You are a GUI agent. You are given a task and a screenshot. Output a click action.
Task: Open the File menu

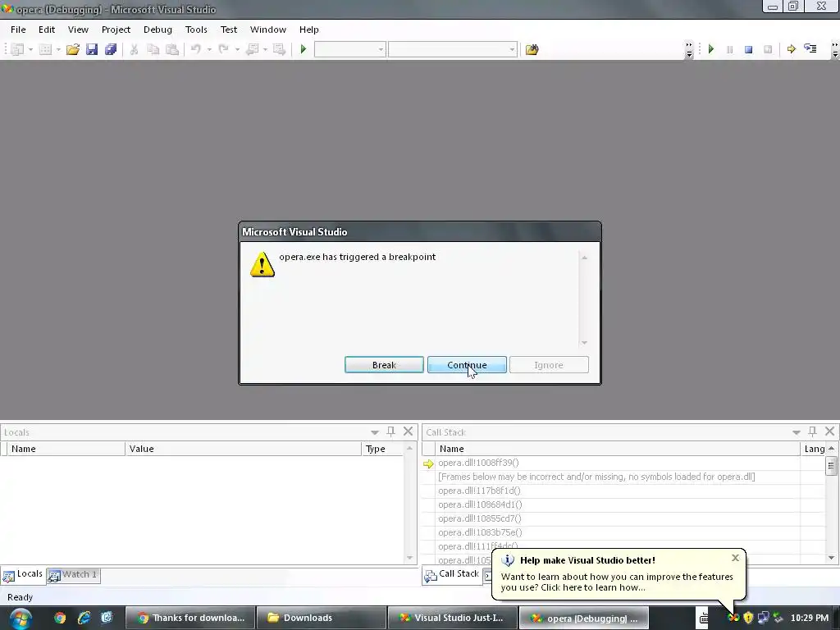click(18, 30)
